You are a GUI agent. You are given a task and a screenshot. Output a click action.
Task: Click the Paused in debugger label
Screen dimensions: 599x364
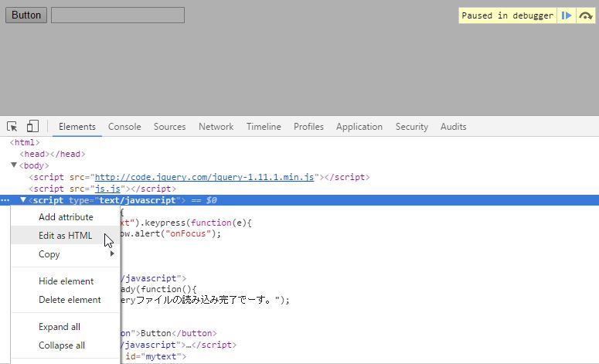pyautogui.click(x=507, y=15)
